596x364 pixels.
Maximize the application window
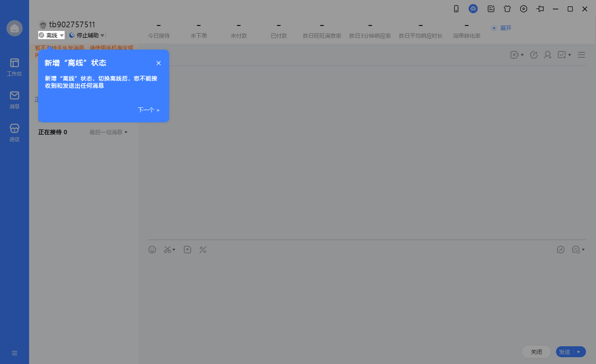click(x=570, y=9)
